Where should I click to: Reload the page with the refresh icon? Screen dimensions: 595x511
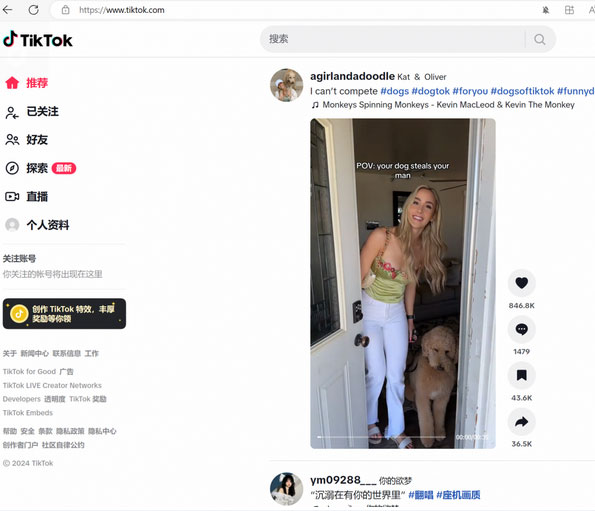[x=33, y=10]
